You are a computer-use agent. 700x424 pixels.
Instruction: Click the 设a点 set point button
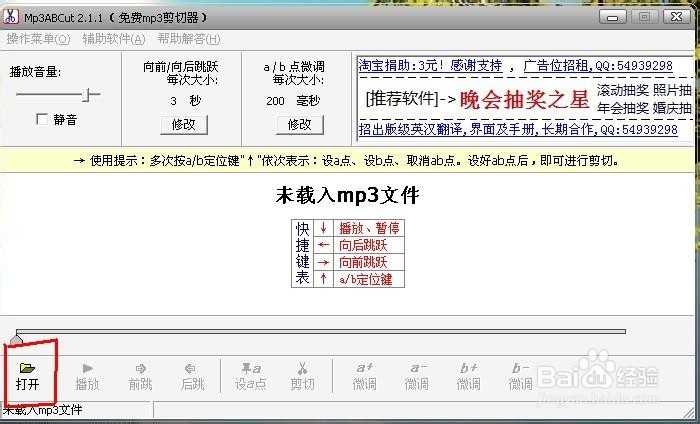pos(250,376)
